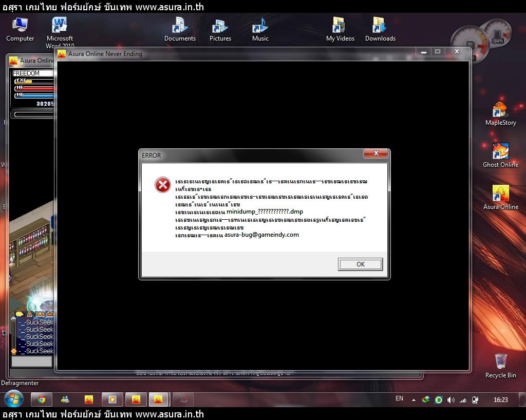Image resolution: width=526 pixels, height=420 pixels.
Task: Minimize the Asura Online Never Ending window
Action: [x=424, y=52]
